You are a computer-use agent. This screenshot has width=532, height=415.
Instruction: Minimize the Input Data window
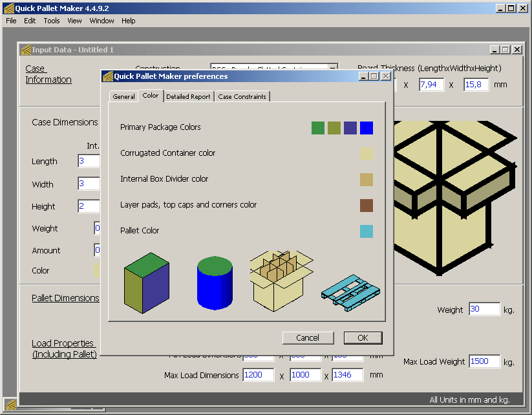click(x=495, y=50)
